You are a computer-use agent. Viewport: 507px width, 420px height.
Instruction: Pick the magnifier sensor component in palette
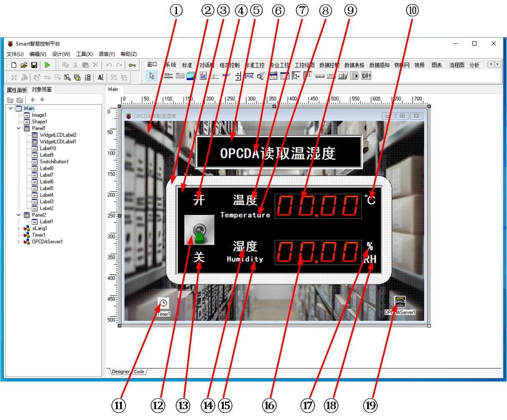tap(261, 76)
